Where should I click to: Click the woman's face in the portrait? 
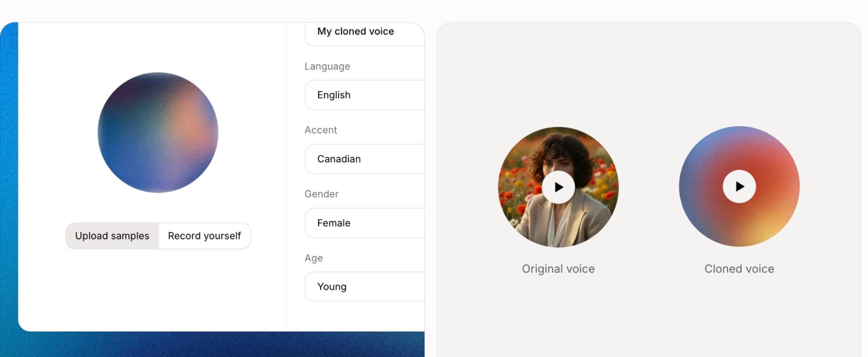[558, 160]
